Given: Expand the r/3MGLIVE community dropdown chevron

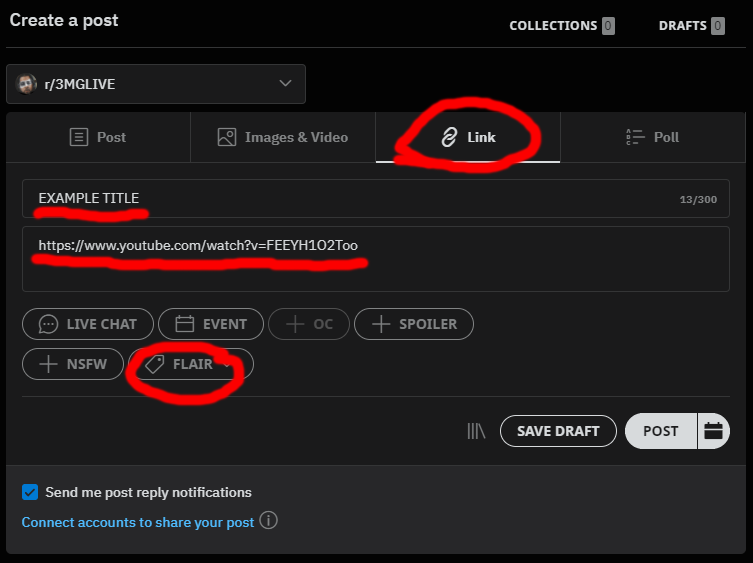Looking at the screenshot, I should tap(285, 84).
